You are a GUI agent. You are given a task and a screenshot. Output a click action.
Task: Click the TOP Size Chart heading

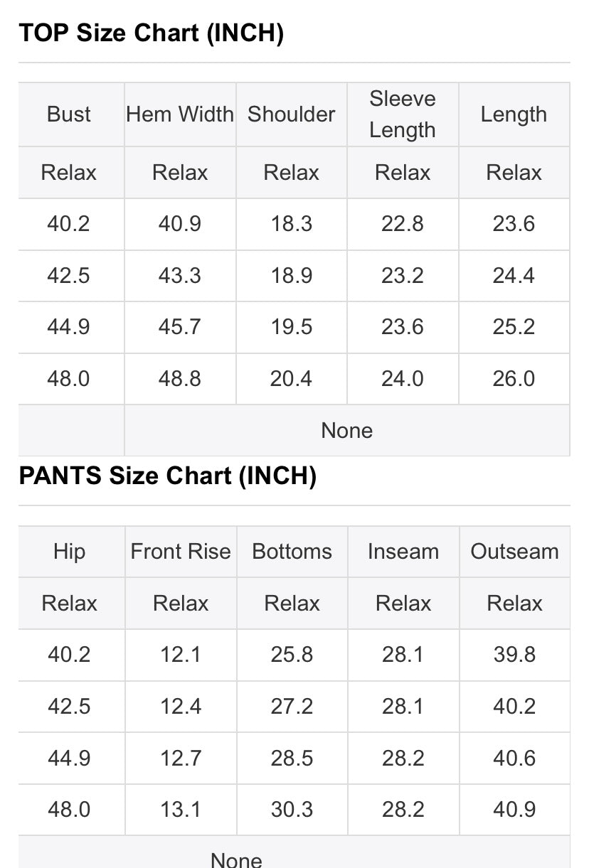click(x=151, y=33)
